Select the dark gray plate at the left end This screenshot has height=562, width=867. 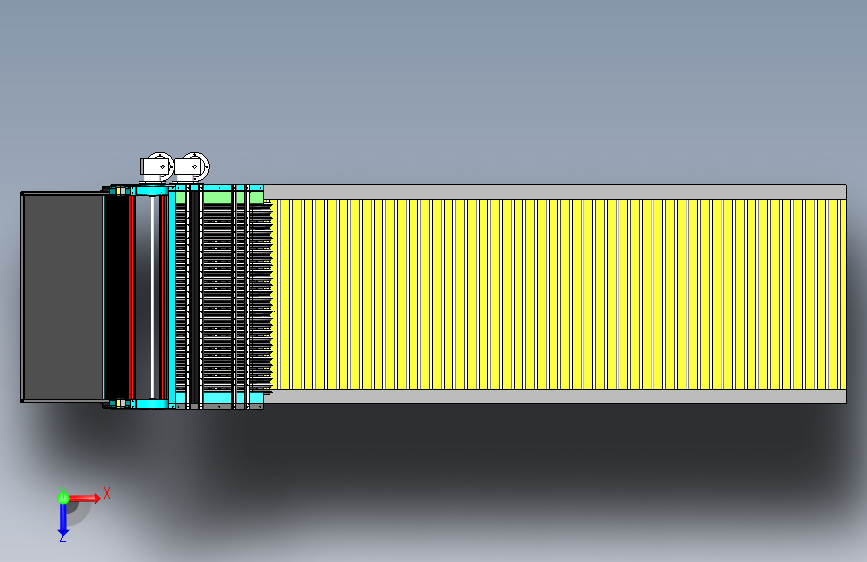(62, 297)
